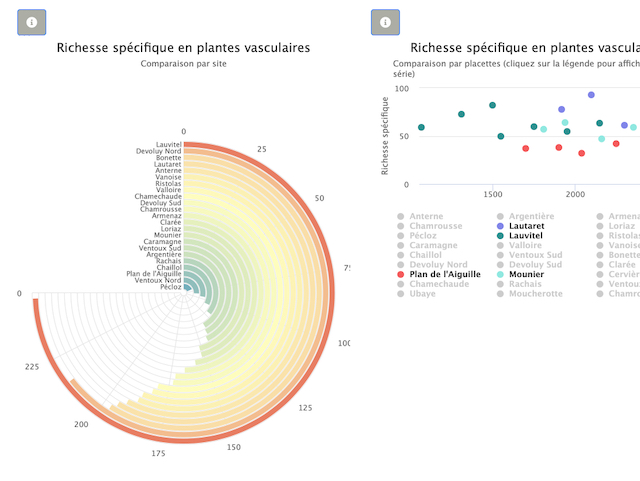
Task: Click the Rachais legend label in scatter chart
Action: pyautogui.click(x=525, y=284)
